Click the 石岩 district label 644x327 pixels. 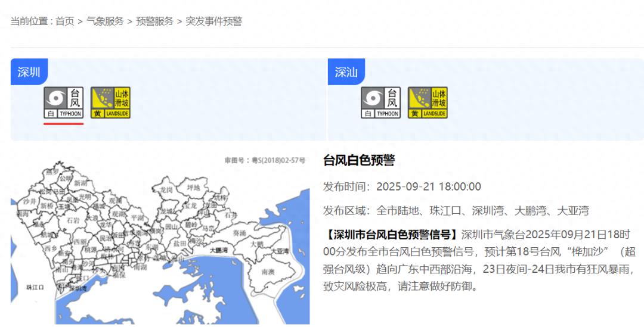(73, 220)
